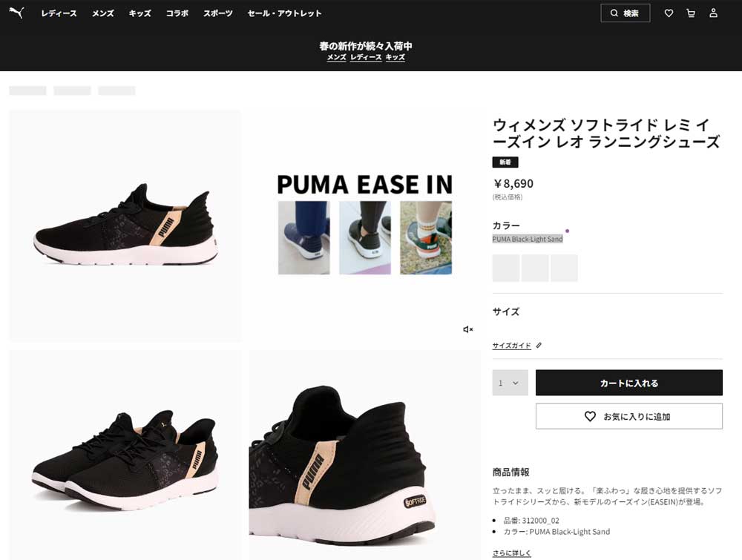Click the magnifier in the 検索 box
742x560 pixels.
tap(614, 13)
